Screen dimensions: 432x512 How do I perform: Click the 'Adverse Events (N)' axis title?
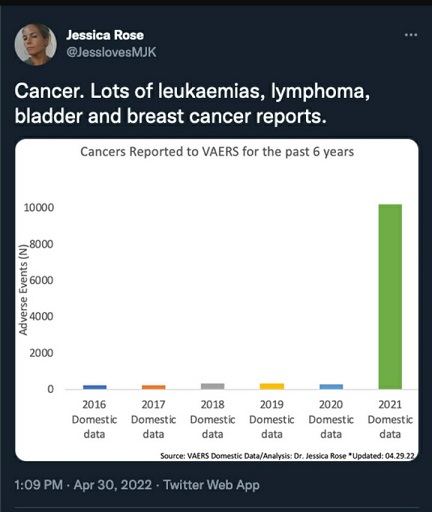pyautogui.click(x=23, y=290)
